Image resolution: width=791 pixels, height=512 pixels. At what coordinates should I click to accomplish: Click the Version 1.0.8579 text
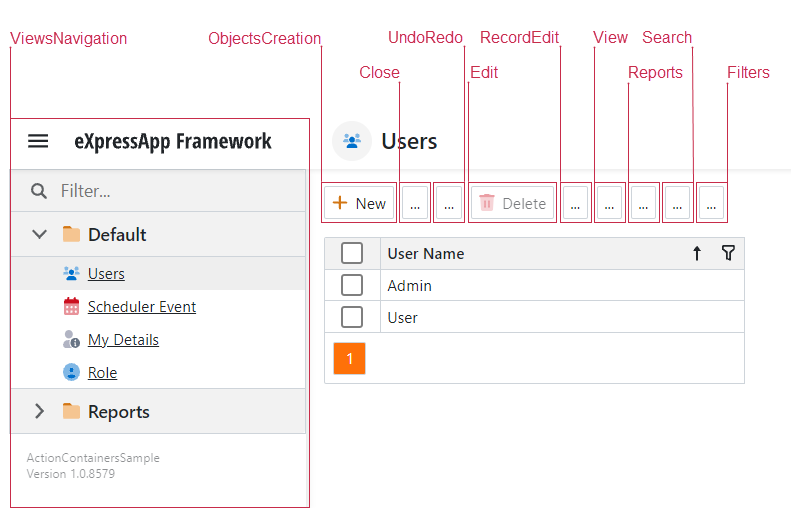click(x=71, y=474)
